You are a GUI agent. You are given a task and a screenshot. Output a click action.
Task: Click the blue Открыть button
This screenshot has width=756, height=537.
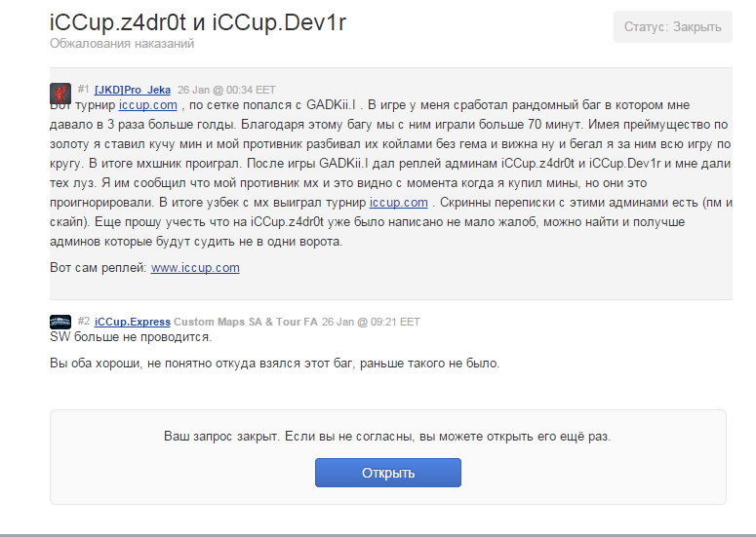[x=388, y=473]
